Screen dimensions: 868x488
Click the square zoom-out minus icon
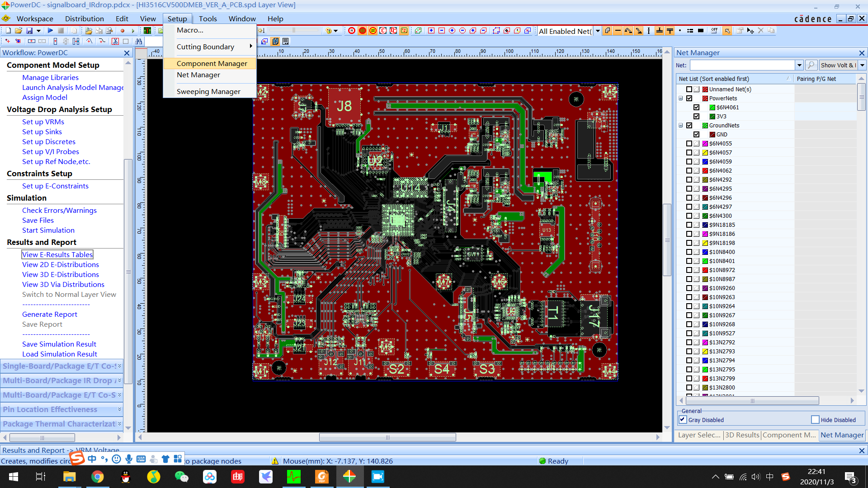click(442, 31)
